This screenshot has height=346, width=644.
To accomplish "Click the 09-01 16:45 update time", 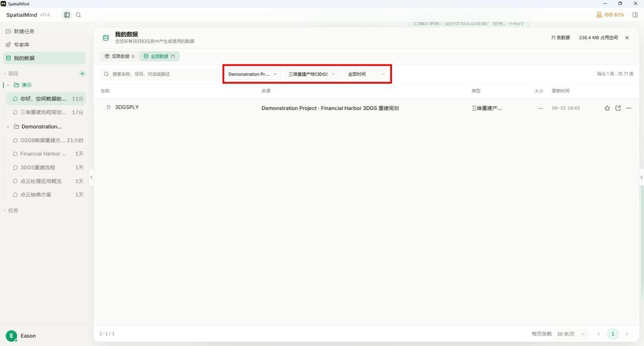I will (x=566, y=108).
